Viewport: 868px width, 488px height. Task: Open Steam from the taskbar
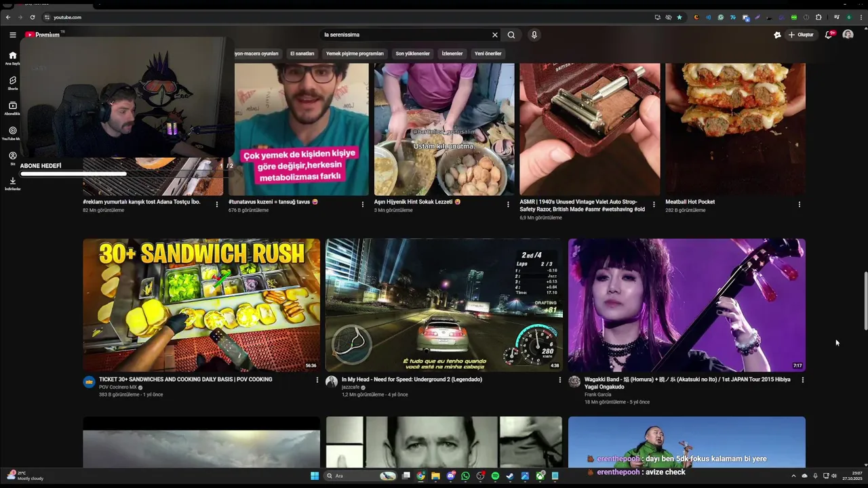(510, 476)
